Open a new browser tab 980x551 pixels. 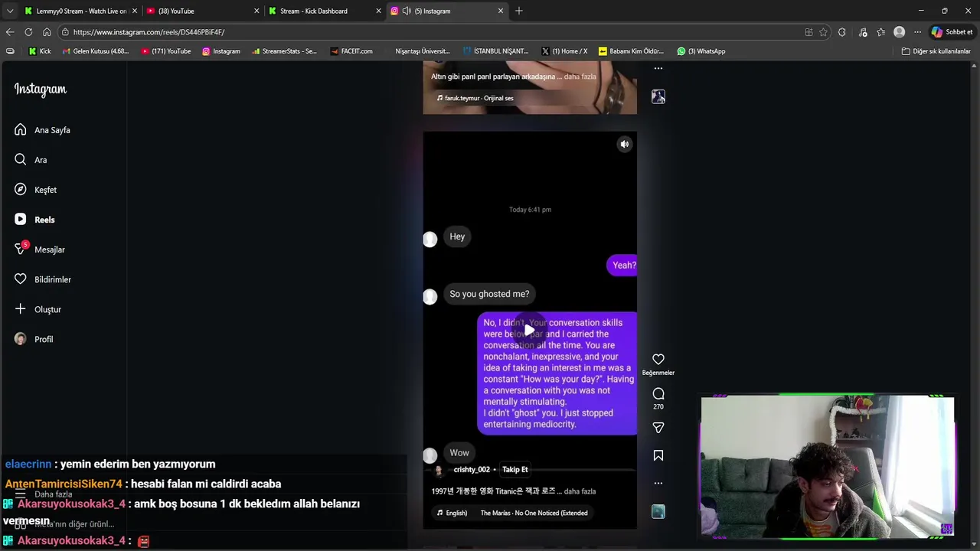[519, 11]
